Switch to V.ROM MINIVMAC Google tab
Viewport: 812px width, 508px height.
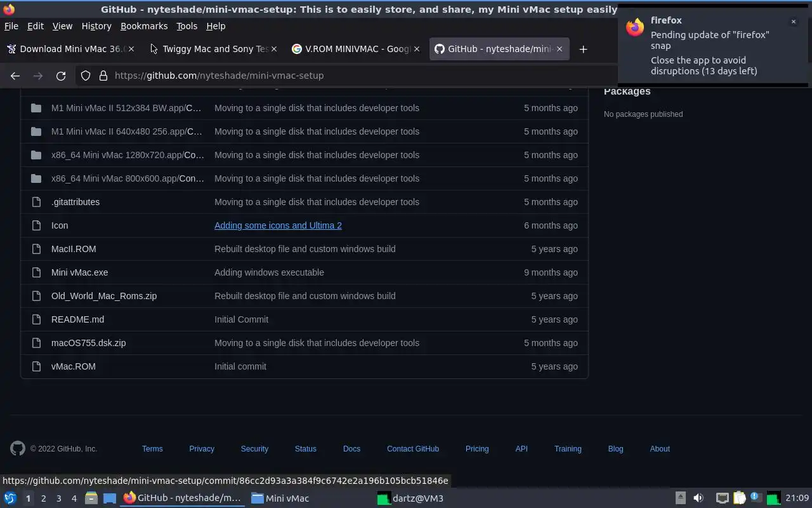click(x=355, y=49)
